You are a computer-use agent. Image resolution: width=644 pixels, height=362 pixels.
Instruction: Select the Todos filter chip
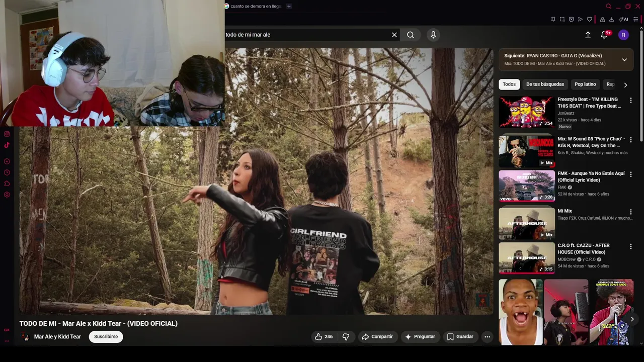(x=509, y=84)
